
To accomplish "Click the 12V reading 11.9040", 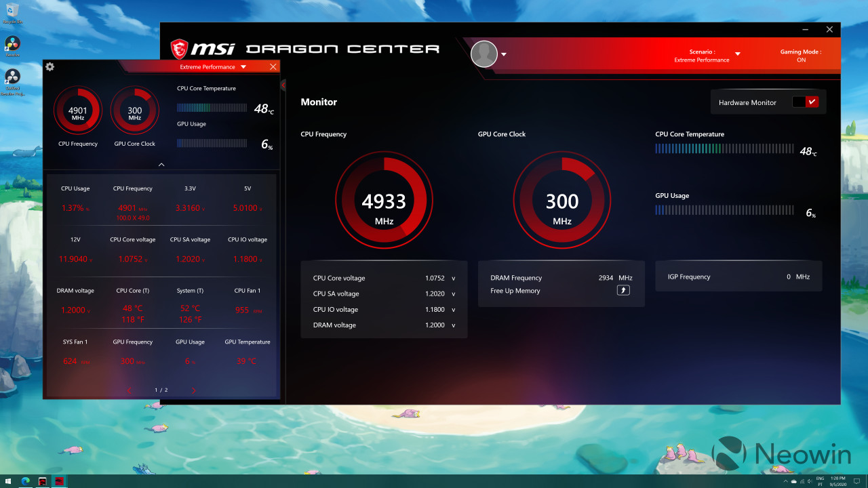I will [75, 259].
